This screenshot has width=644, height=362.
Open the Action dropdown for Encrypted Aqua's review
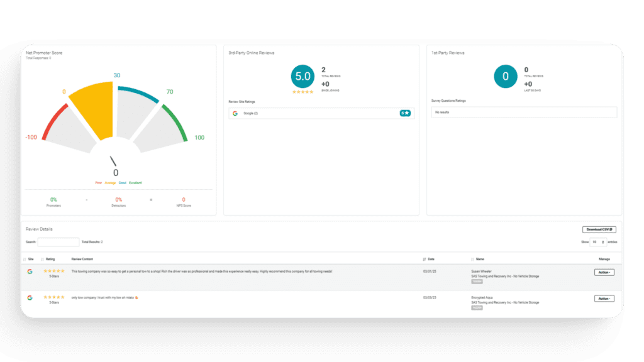point(604,299)
